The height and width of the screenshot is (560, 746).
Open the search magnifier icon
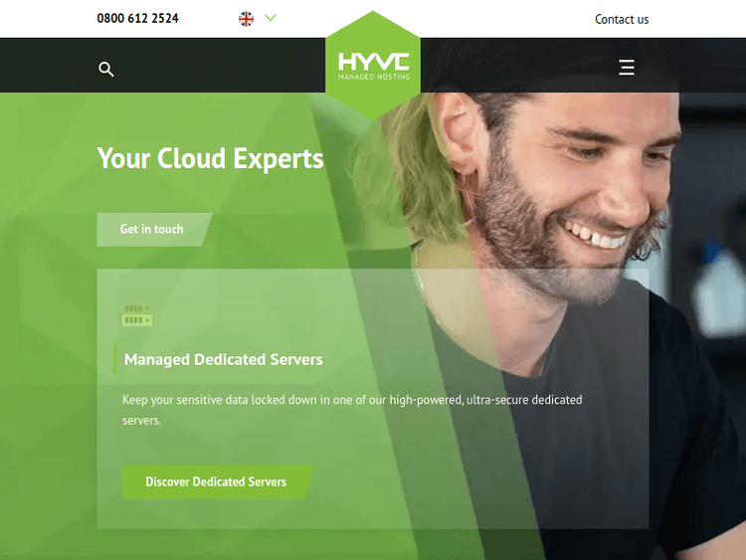pyautogui.click(x=106, y=69)
